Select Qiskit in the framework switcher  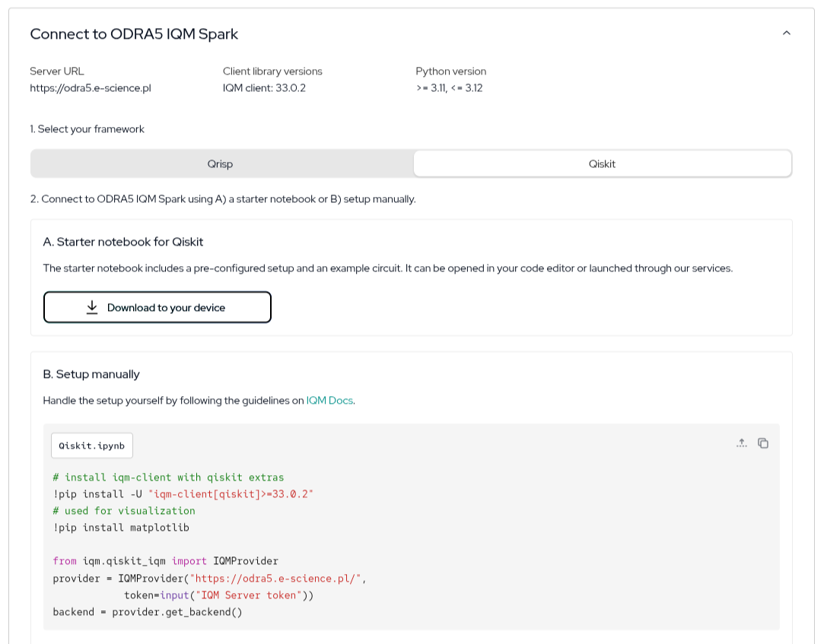click(602, 163)
